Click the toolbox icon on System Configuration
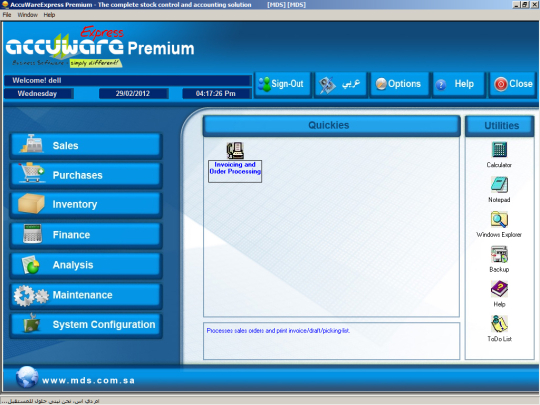540x405 pixels. [32, 323]
